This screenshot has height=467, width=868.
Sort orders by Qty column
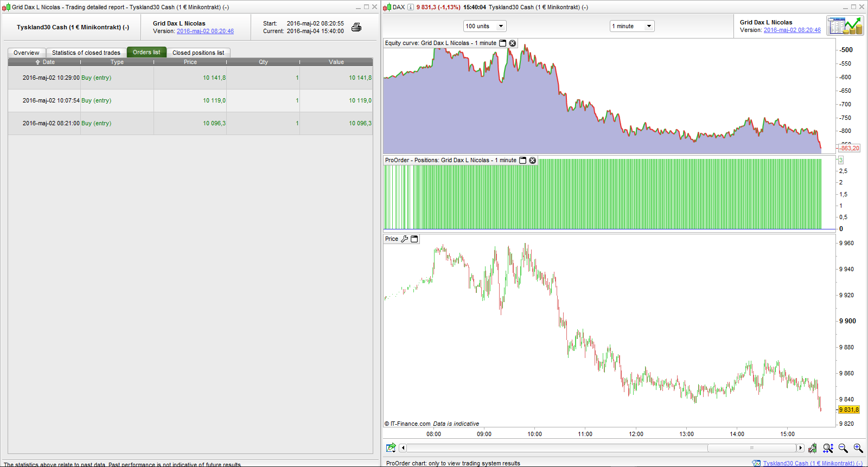click(263, 62)
